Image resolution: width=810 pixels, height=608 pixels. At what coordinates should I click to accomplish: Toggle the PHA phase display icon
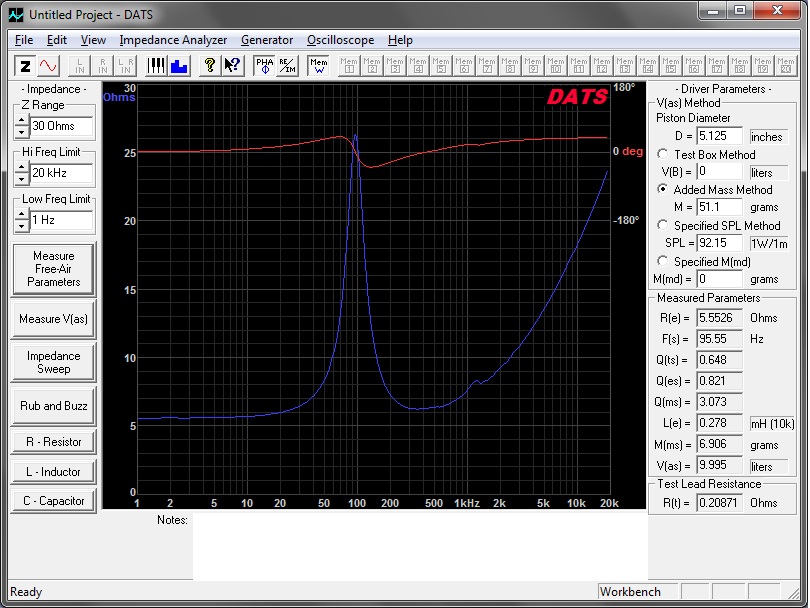pos(264,66)
